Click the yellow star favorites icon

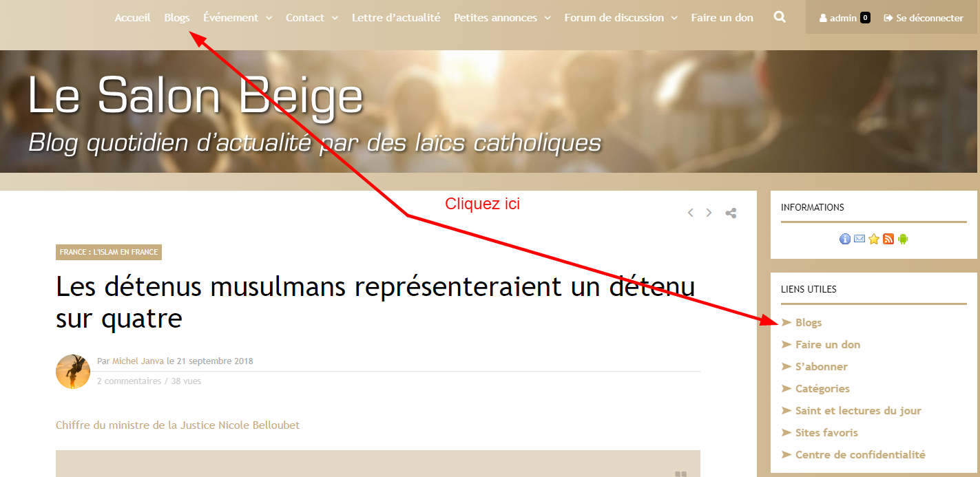874,239
